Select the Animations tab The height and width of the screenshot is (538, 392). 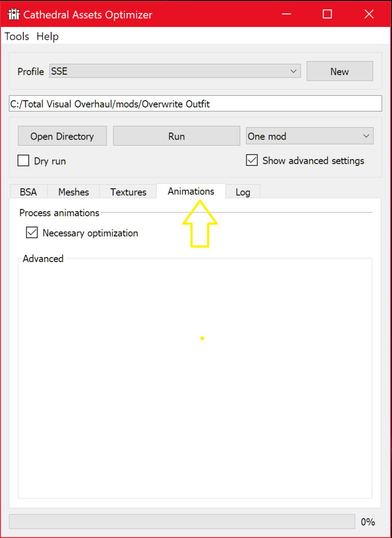click(191, 191)
